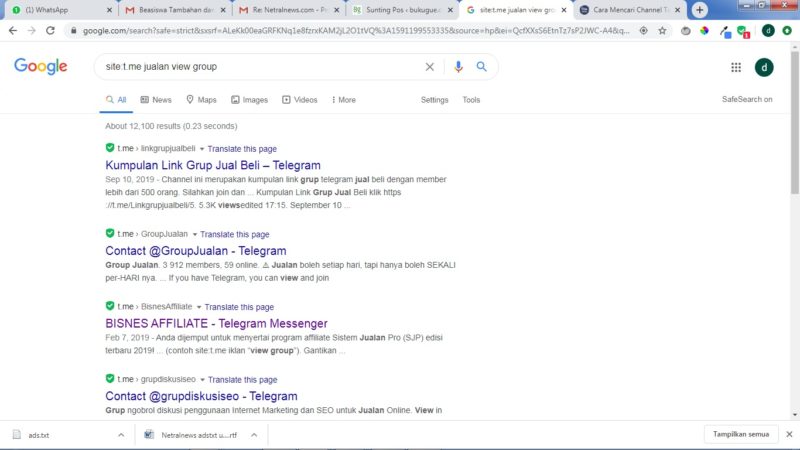Click the green shield beside BisnesAffiliate result
Image resolution: width=800 pixels, height=450 pixels.
(x=110, y=306)
